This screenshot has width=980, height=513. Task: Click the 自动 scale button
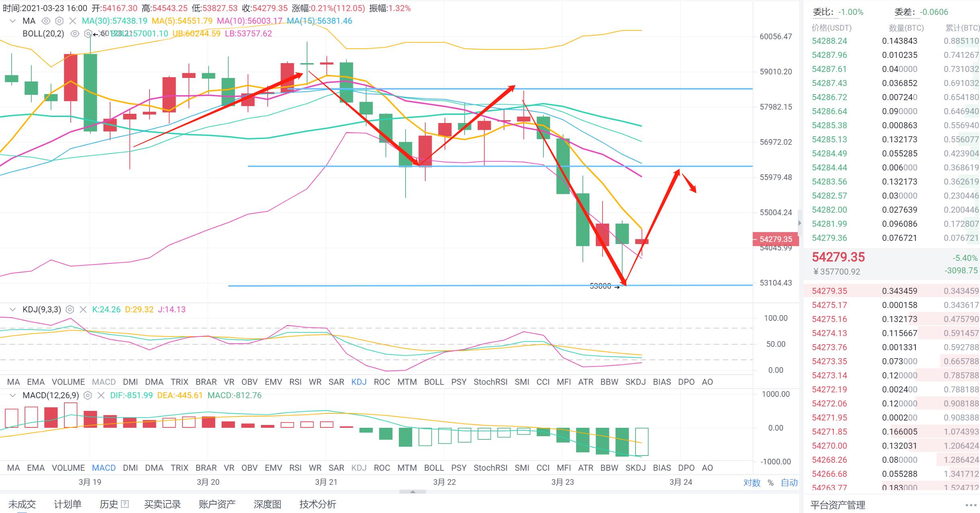click(x=789, y=482)
